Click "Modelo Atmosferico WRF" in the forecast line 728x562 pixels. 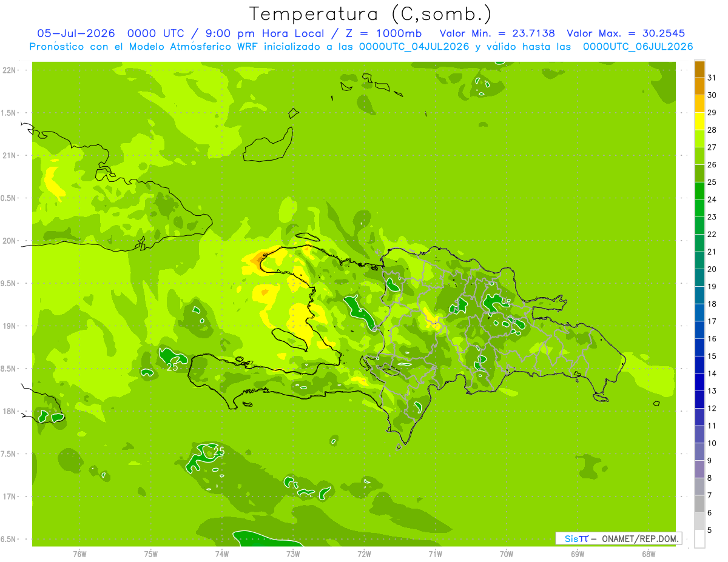pos(195,47)
